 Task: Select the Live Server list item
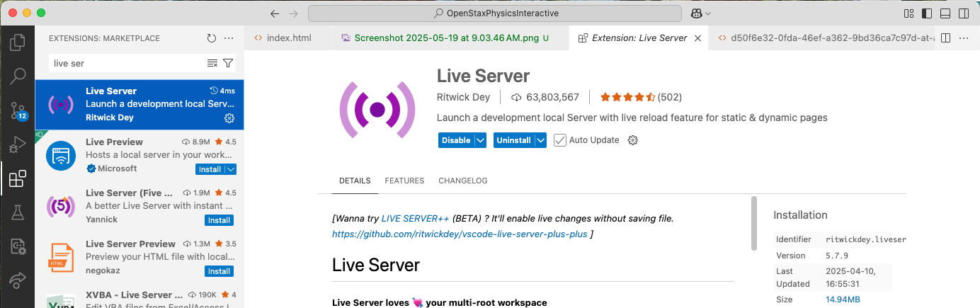(x=139, y=104)
